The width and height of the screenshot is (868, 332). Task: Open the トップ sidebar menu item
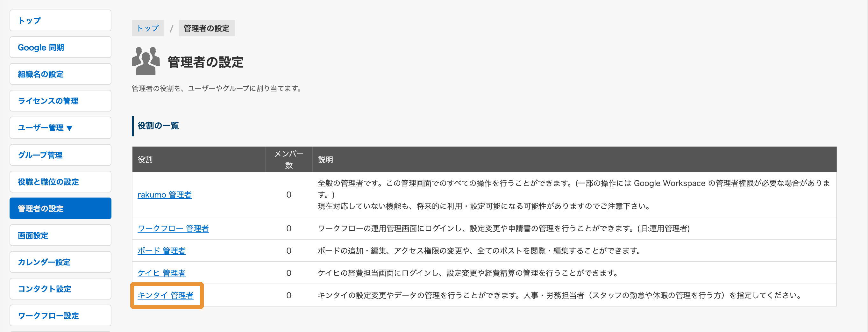pyautogui.click(x=60, y=21)
